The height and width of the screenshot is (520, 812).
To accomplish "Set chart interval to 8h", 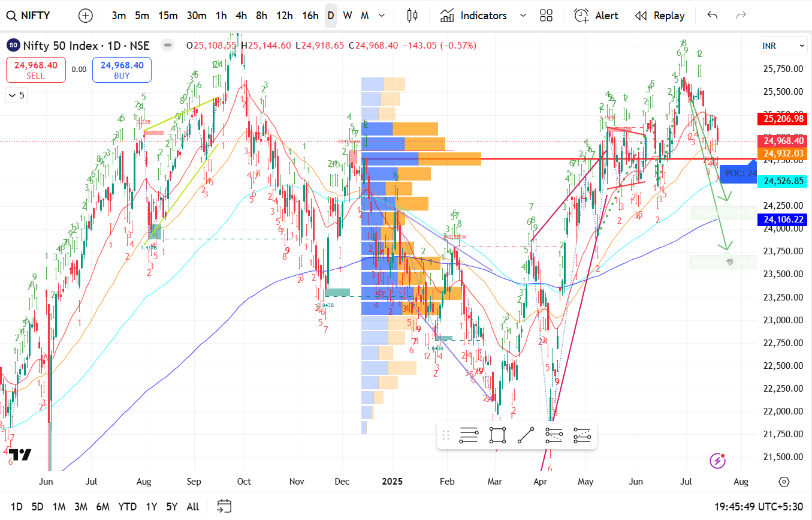I will pos(261,16).
